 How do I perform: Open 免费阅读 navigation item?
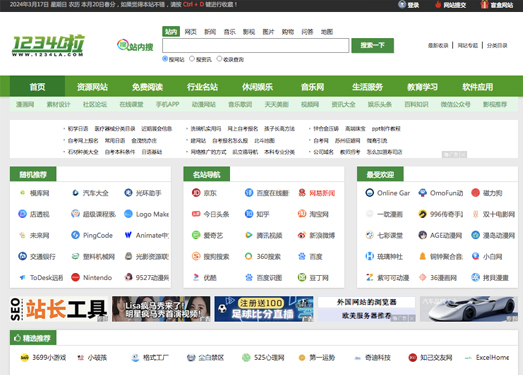pyautogui.click(x=147, y=87)
